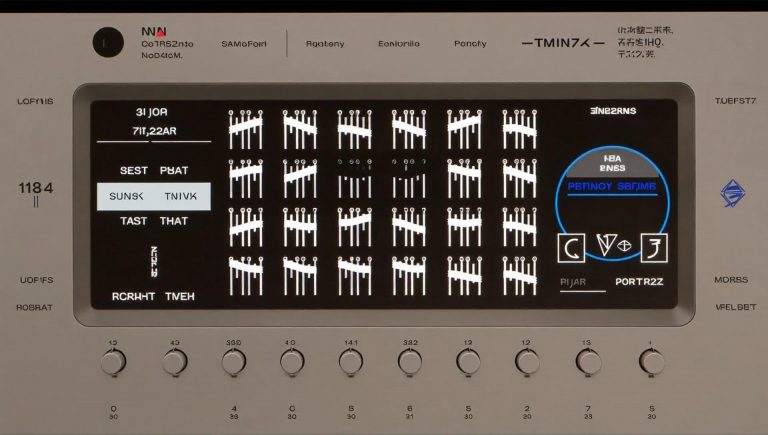Open the Rgateny menu item
This screenshot has height=435, width=768.
pos(325,44)
